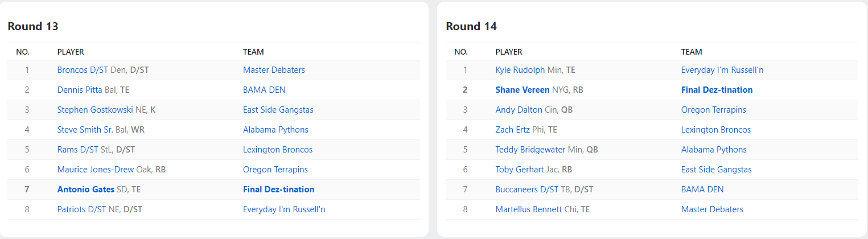Click Dennis Pitta player name
The height and width of the screenshot is (239, 868).
click(80, 90)
